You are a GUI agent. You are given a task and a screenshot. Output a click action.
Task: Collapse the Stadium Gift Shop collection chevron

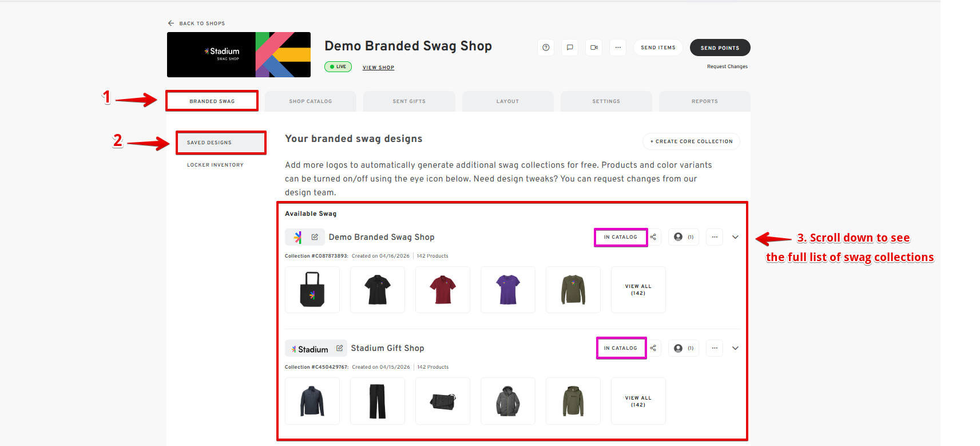tap(736, 348)
